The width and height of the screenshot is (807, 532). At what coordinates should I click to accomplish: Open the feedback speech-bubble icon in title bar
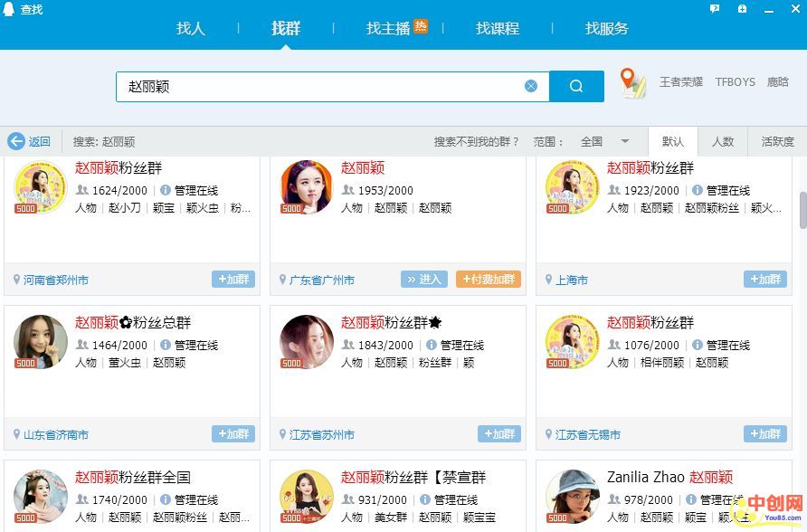click(x=715, y=9)
